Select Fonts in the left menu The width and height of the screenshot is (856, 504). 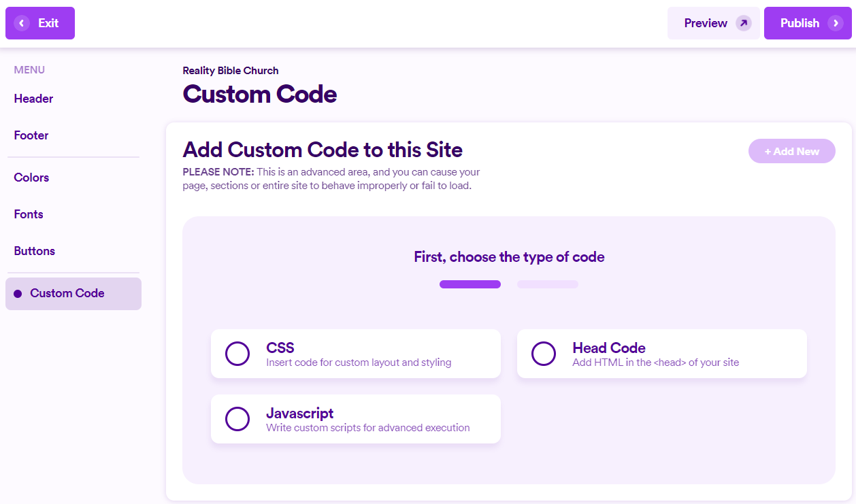click(x=28, y=214)
